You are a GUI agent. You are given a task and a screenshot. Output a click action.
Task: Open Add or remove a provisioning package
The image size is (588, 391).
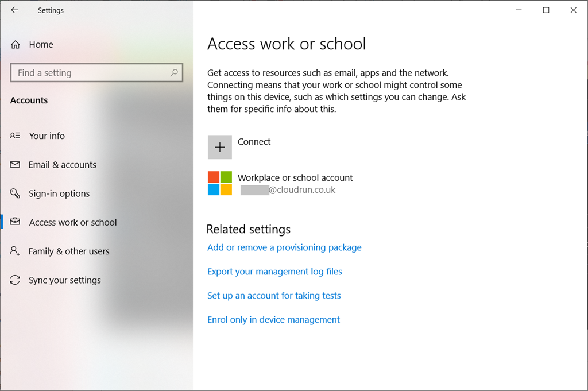pos(284,247)
